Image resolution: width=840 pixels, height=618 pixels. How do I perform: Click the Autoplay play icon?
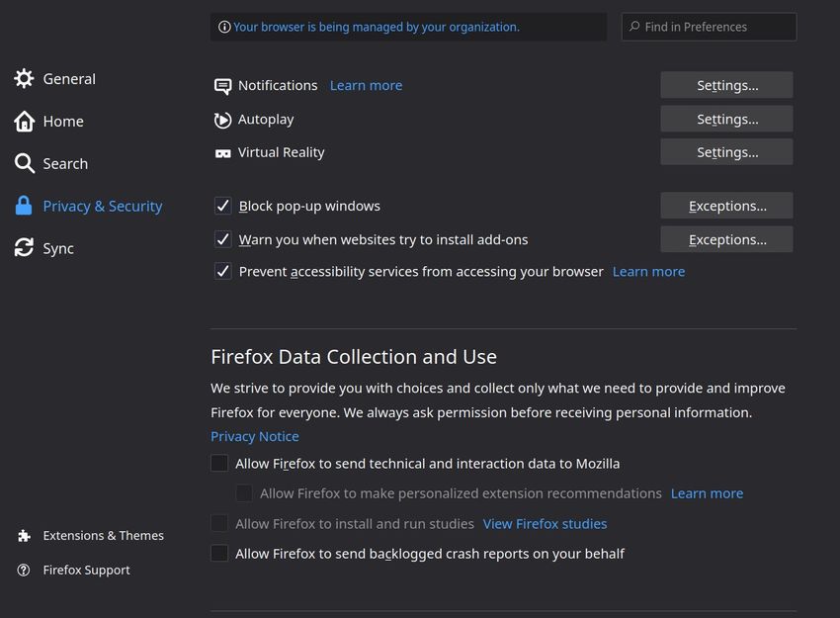click(x=223, y=120)
